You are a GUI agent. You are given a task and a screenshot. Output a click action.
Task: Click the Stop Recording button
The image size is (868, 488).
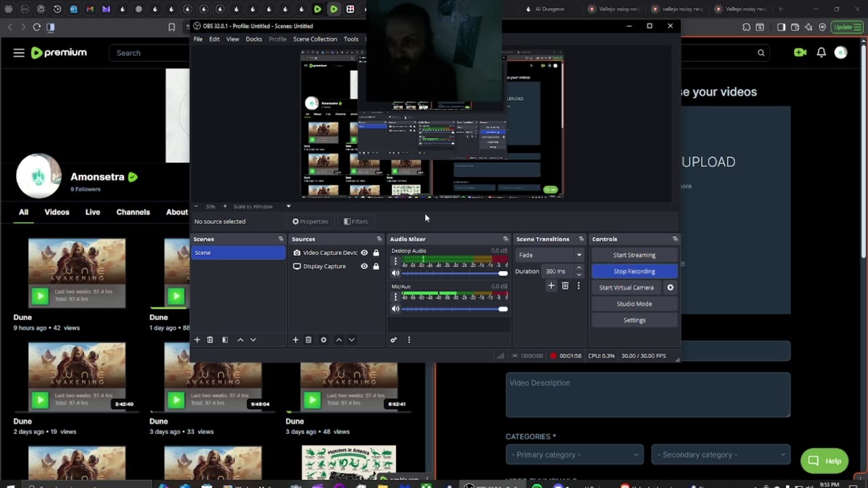point(634,271)
